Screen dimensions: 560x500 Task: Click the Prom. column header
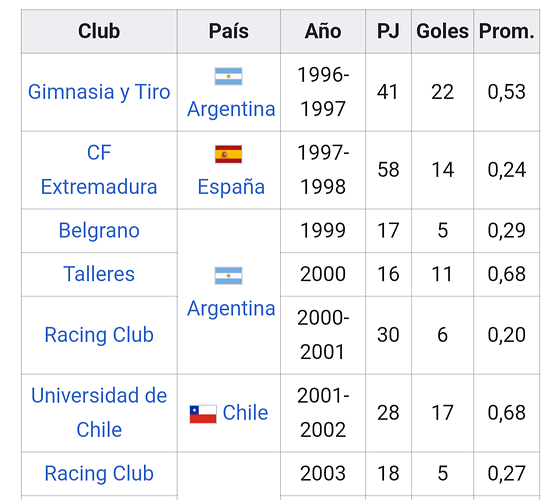pyautogui.click(x=506, y=31)
